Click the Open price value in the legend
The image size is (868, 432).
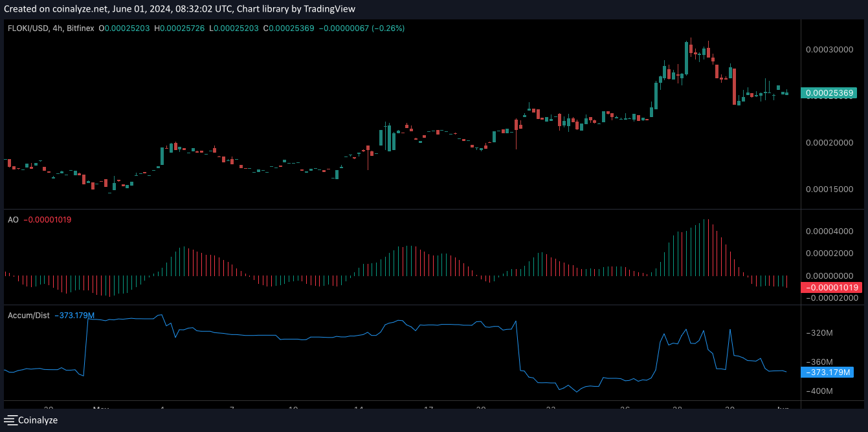coord(128,28)
